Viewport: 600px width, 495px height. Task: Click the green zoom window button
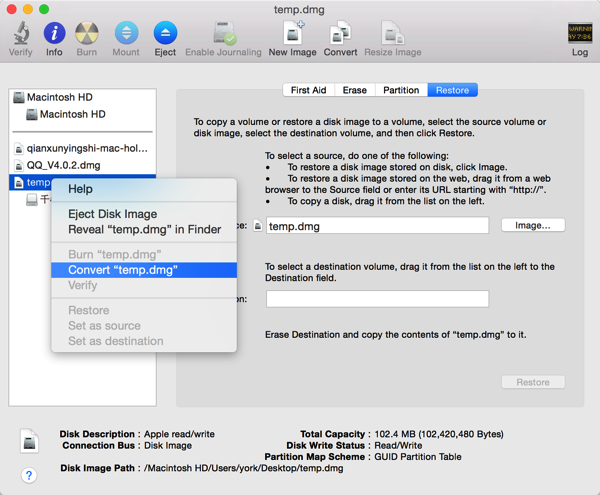tap(44, 9)
